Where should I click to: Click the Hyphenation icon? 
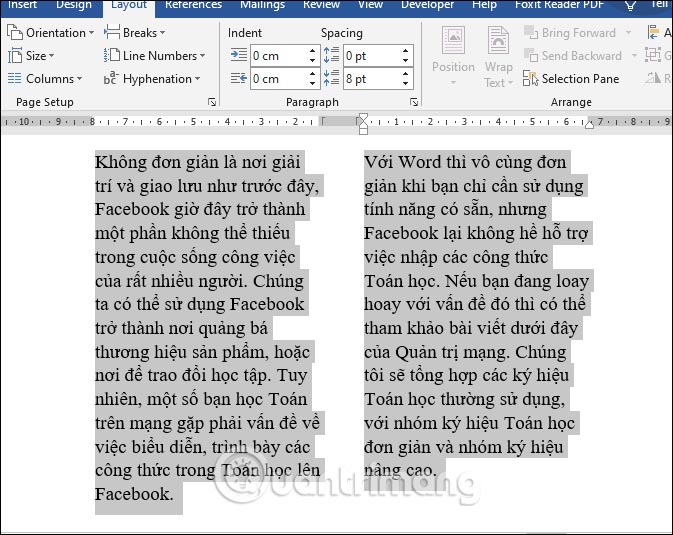point(111,79)
